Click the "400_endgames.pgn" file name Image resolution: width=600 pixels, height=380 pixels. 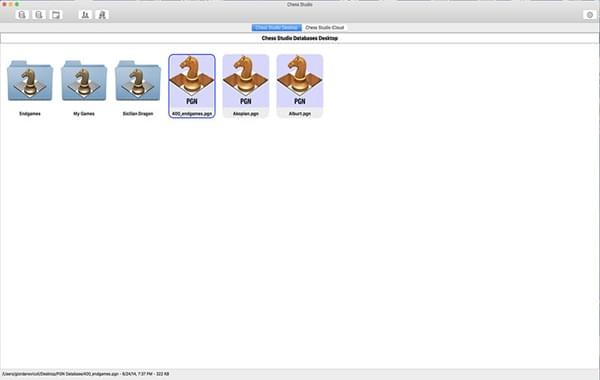192,114
